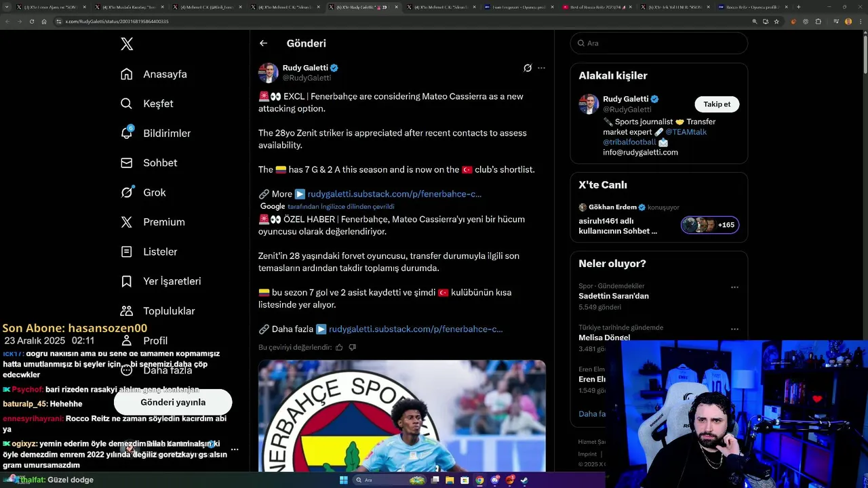
Task: Click the X logo in the sidebar
Action: click(127, 44)
